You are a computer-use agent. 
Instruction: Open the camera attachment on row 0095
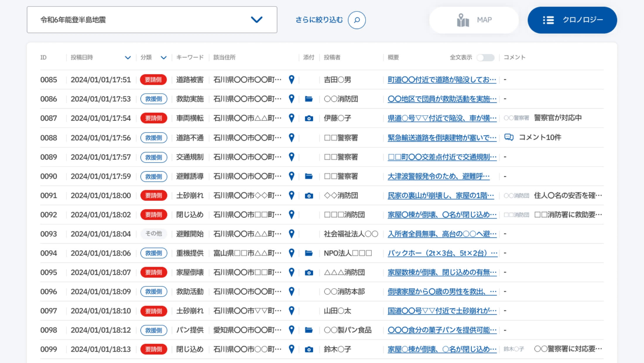point(309,273)
